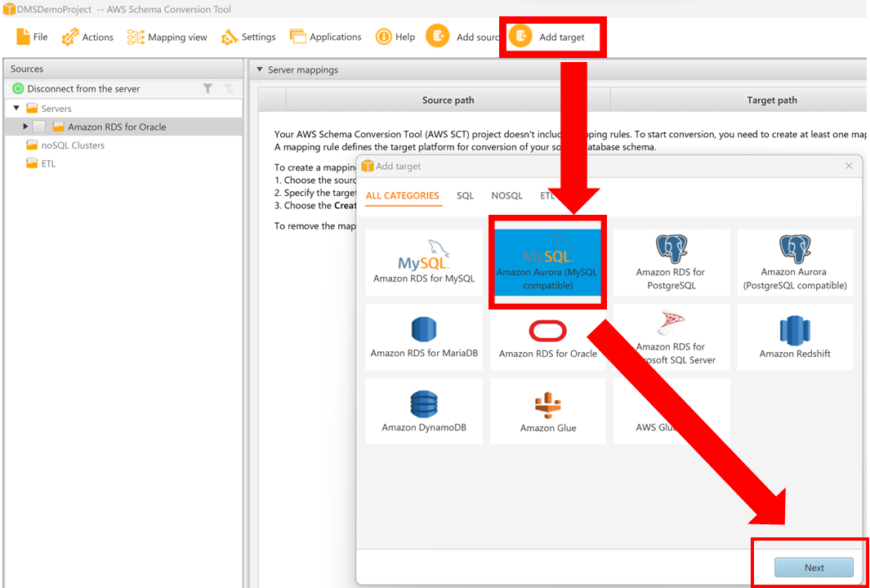This screenshot has height=588, width=870.
Task: Check the Amazon RDS for Oracle checkbox
Action: coord(39,127)
